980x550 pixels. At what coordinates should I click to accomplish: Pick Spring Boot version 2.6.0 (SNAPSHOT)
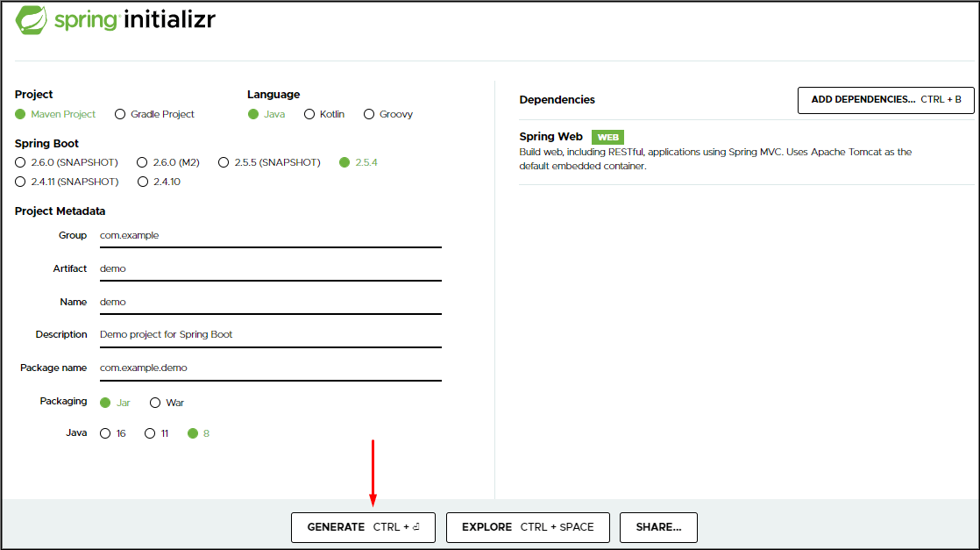tap(20, 162)
